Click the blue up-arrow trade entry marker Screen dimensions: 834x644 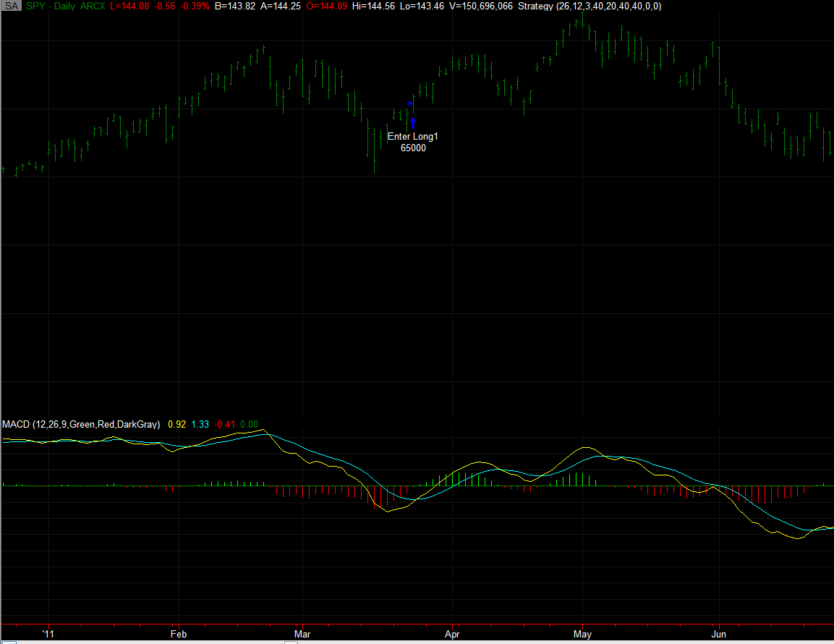pyautogui.click(x=413, y=123)
